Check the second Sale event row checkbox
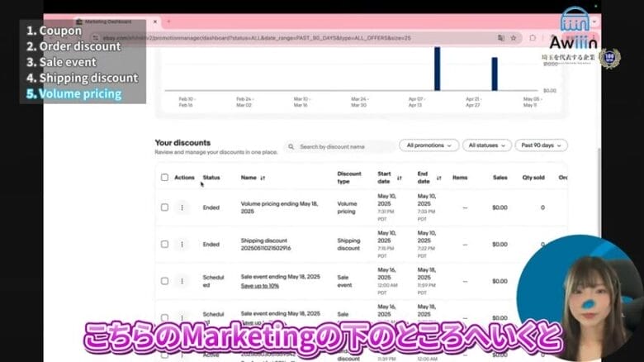The image size is (644, 362). [x=164, y=317]
